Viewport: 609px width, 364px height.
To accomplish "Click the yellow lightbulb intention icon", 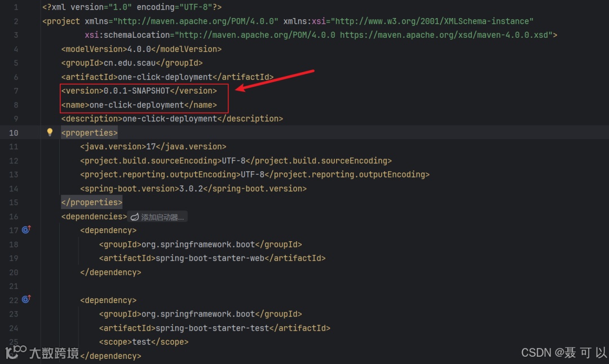I will click(50, 132).
